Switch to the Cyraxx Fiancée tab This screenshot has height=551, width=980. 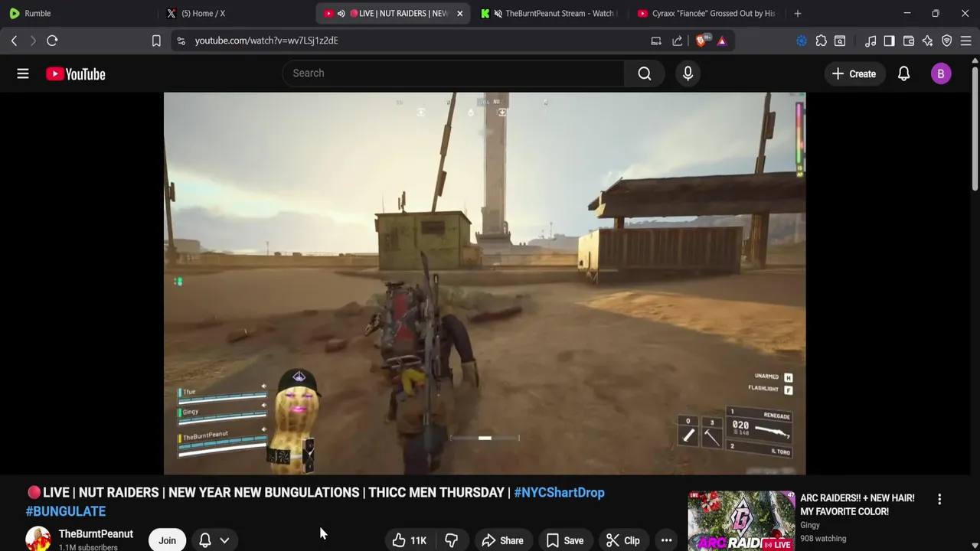(706, 13)
